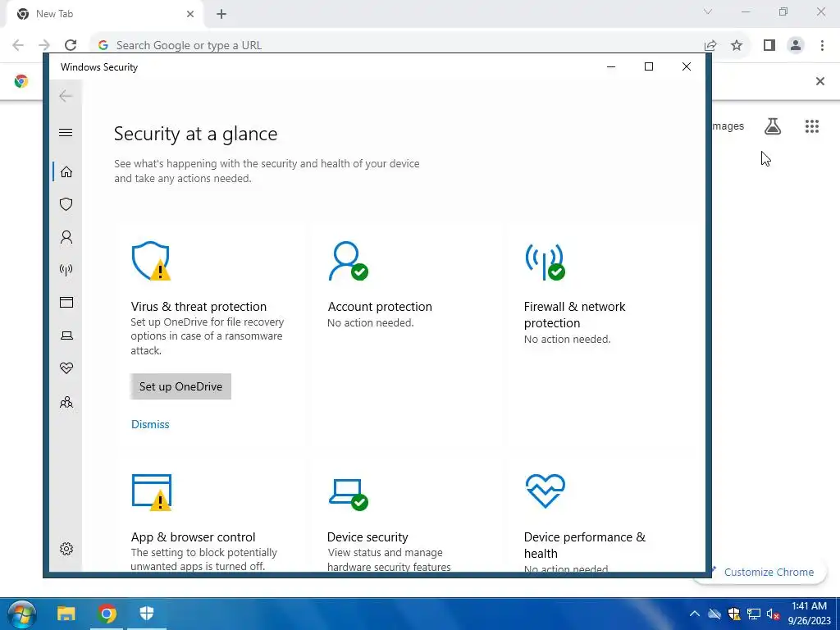Viewport: 840px width, 630px height.
Task: Open the Windows Start button
Action: (22, 614)
